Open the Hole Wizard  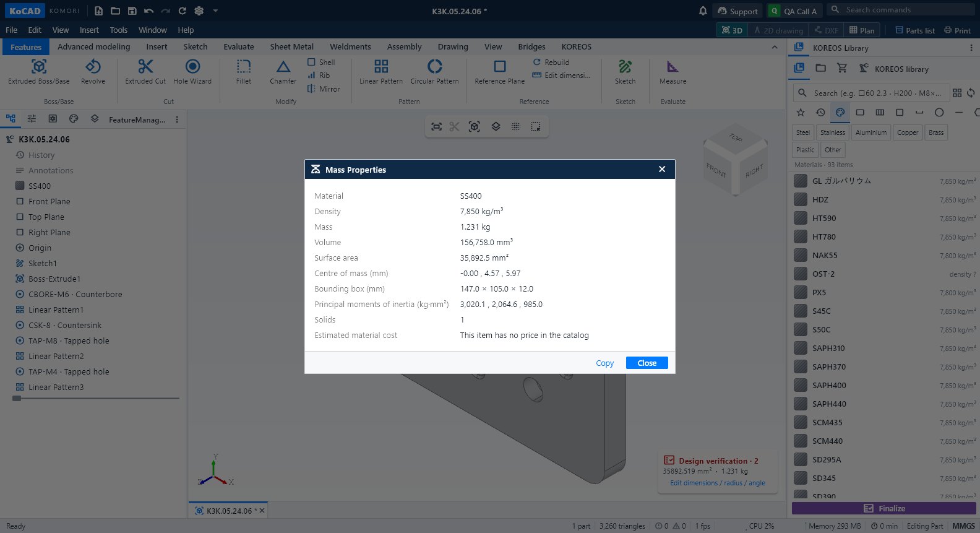[192, 71]
